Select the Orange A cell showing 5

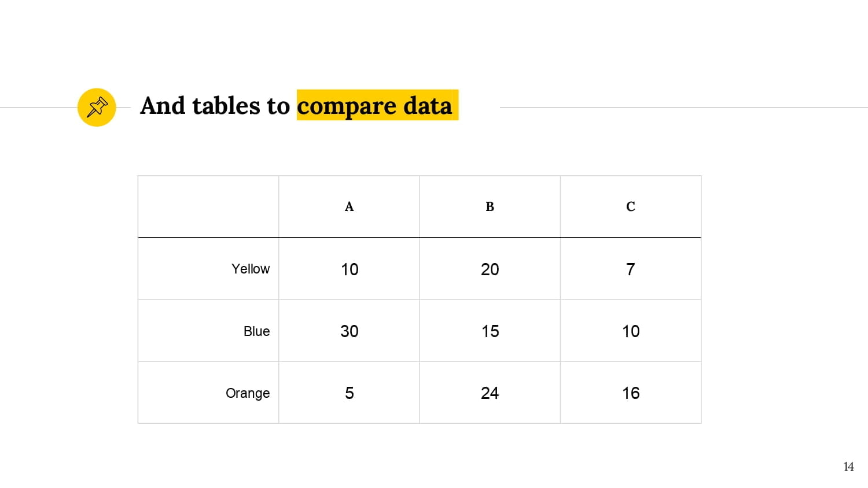tap(349, 393)
